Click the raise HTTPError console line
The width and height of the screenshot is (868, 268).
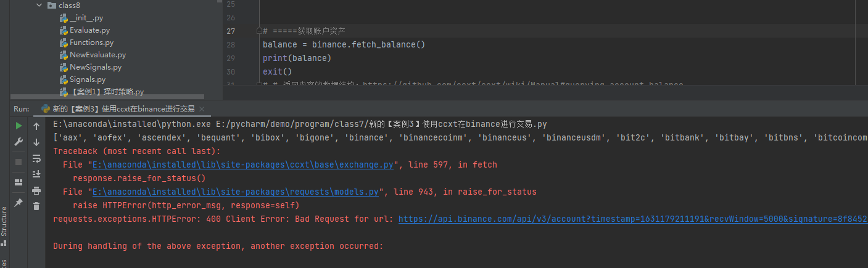186,205
